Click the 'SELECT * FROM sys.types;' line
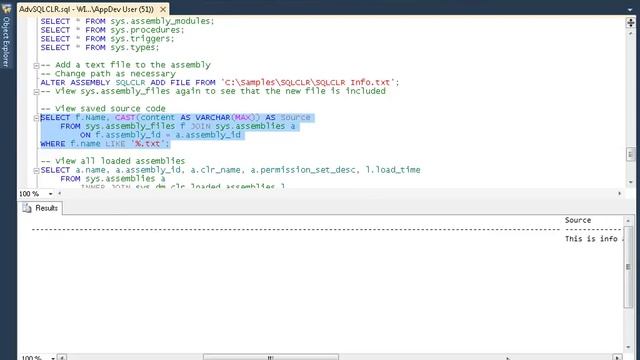Screen dimensions: 640x360 (100, 48)
